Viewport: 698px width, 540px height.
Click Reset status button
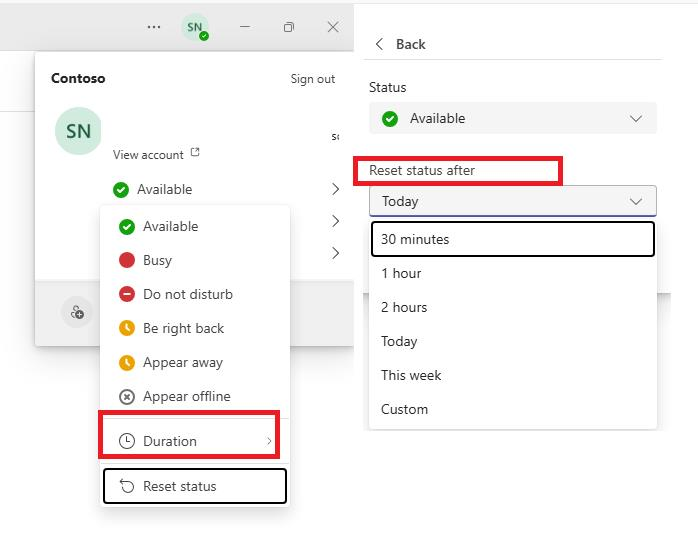click(x=195, y=486)
